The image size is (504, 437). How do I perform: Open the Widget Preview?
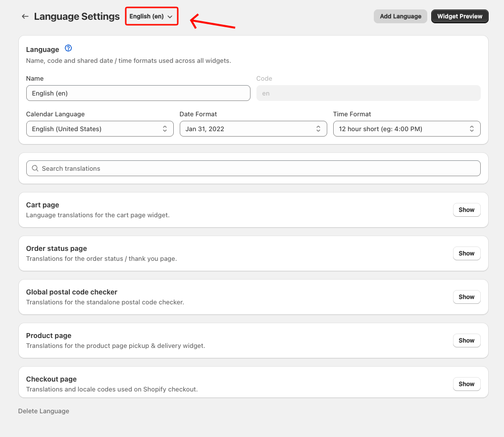(459, 16)
